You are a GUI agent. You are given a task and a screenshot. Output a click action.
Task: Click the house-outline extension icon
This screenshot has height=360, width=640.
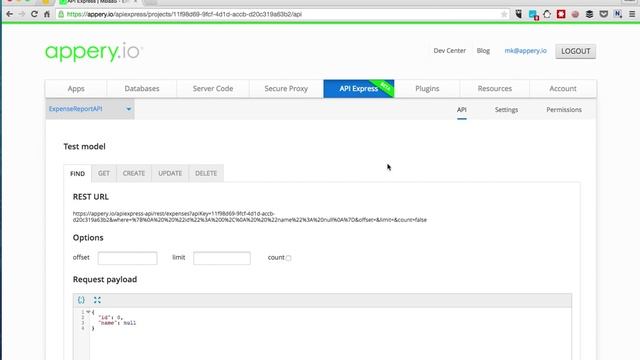coord(547,14)
